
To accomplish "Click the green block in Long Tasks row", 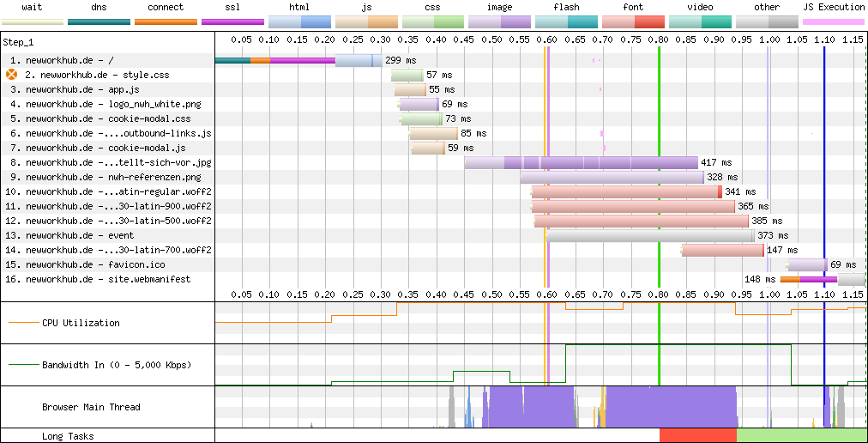I will pyautogui.click(x=802, y=435).
